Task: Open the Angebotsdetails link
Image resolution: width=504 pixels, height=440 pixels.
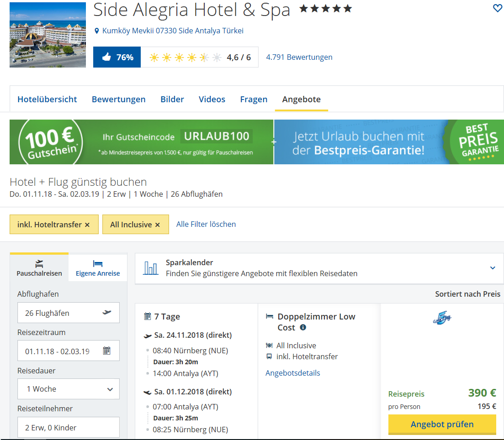Action: 293,373
